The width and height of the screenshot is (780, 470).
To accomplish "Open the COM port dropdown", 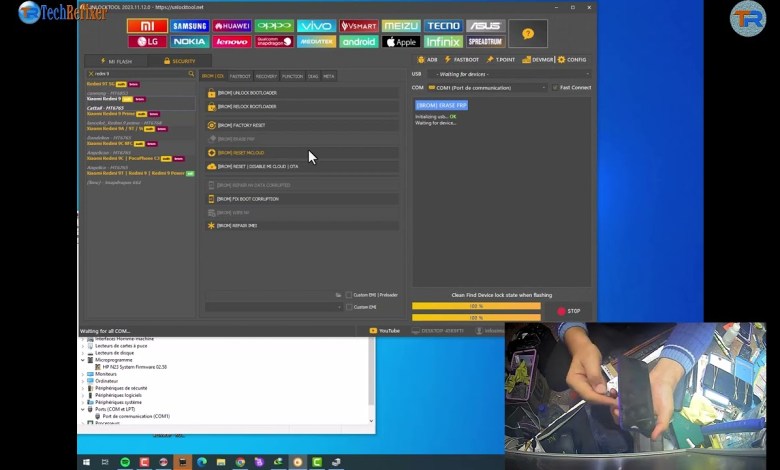I will [x=487, y=88].
